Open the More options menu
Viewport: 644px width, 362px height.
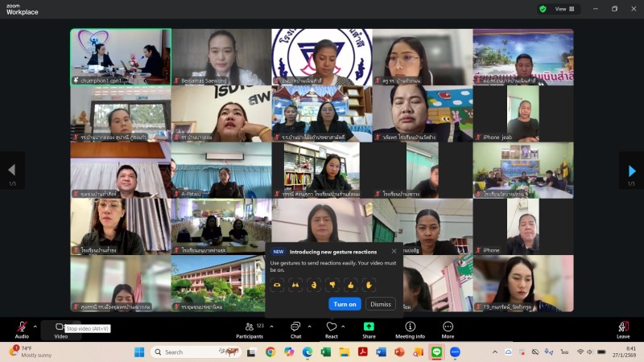pos(448,328)
